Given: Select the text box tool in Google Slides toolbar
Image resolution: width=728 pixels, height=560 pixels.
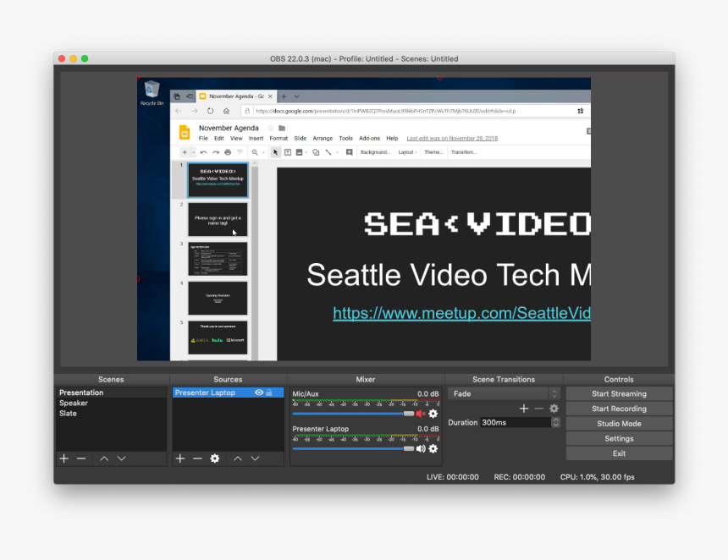Looking at the screenshot, I should pos(286,152).
